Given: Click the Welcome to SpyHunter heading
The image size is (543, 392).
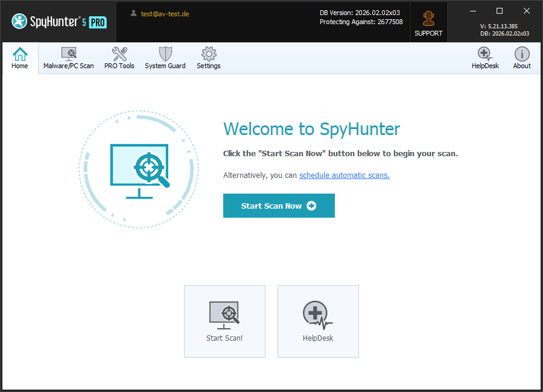Looking at the screenshot, I should [311, 128].
